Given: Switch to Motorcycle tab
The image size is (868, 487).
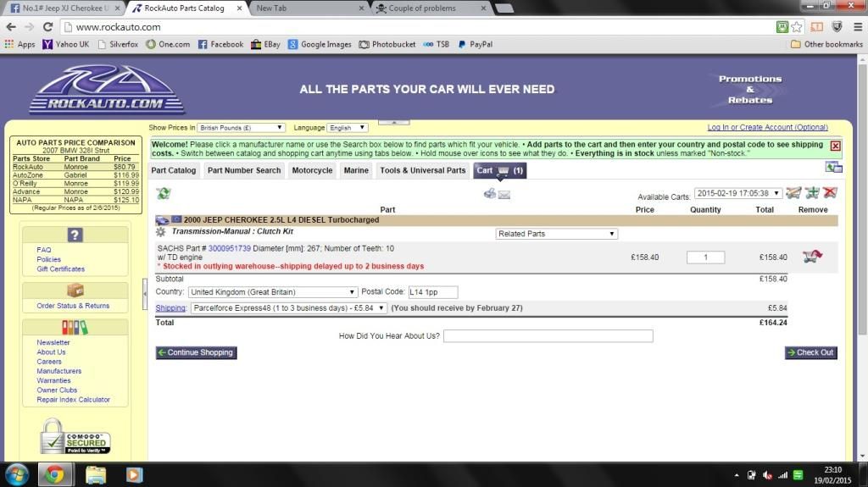Looking at the screenshot, I should pos(312,170).
